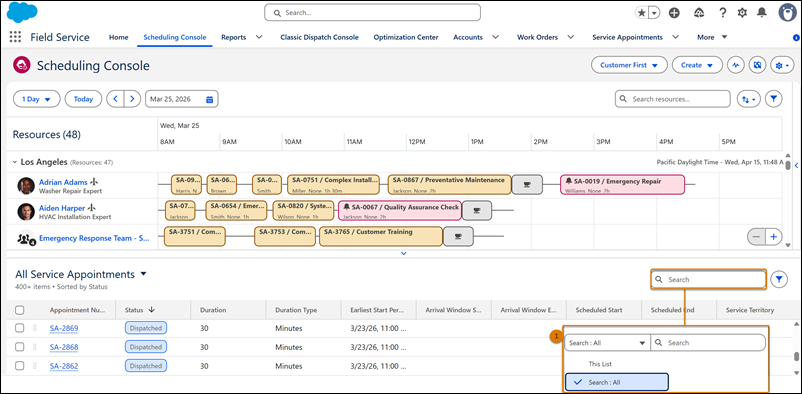Click Adrian Adams break coffee icon block

click(527, 185)
